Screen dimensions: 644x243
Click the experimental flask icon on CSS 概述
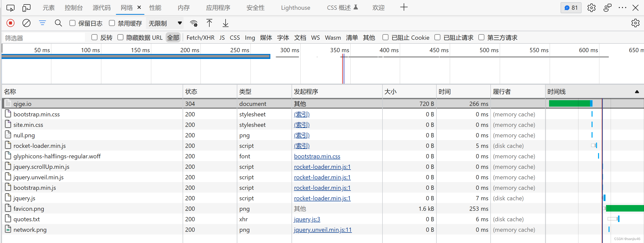[x=356, y=7]
